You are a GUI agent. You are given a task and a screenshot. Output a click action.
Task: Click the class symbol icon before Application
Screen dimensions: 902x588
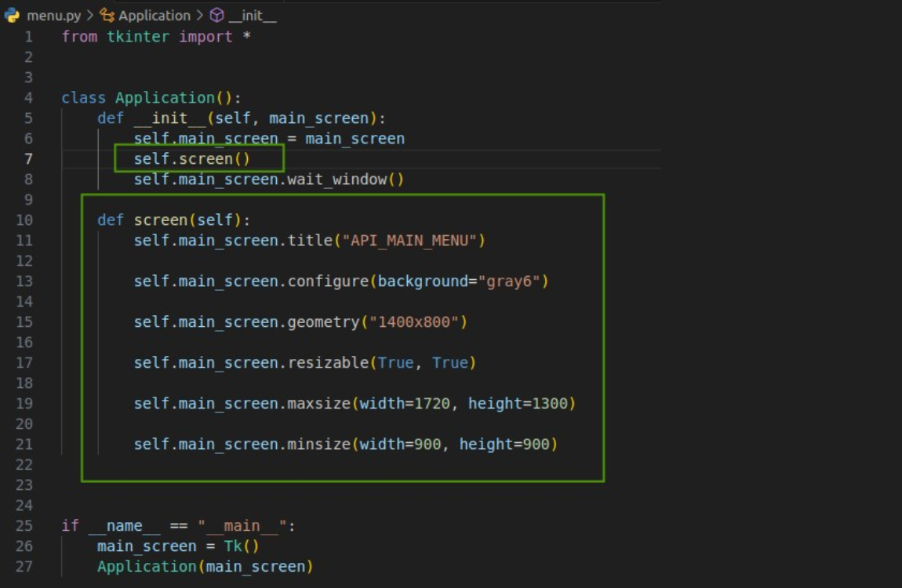coord(107,16)
